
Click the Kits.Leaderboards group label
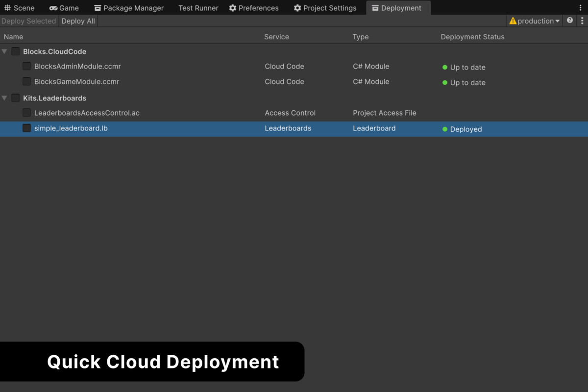pos(54,98)
